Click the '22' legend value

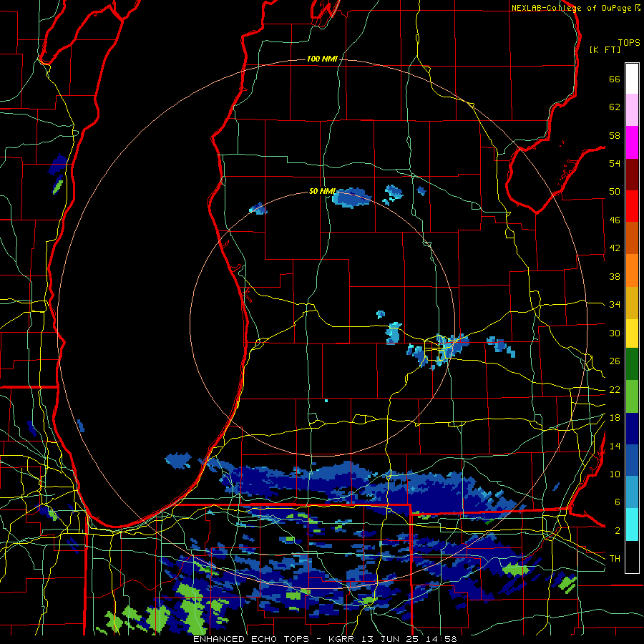tap(615, 390)
